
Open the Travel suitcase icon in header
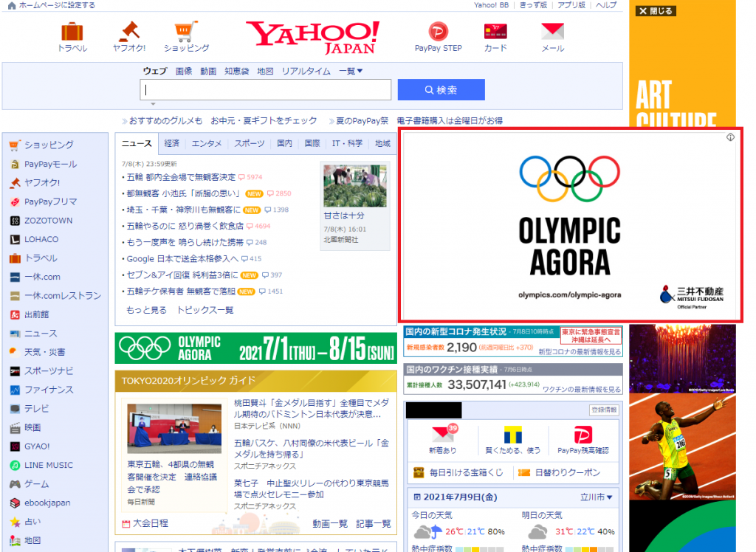72,31
